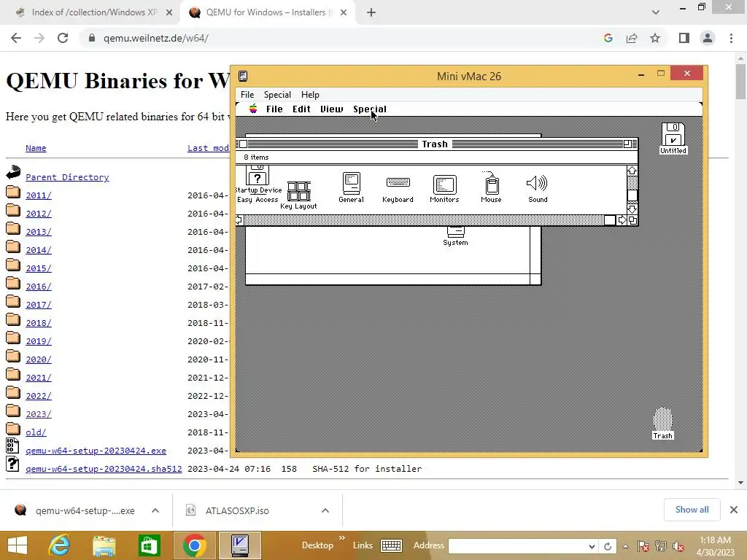747x560 pixels.
Task: Open the qemu-w64-setup-20230424.sha512 link
Action: click(x=104, y=469)
